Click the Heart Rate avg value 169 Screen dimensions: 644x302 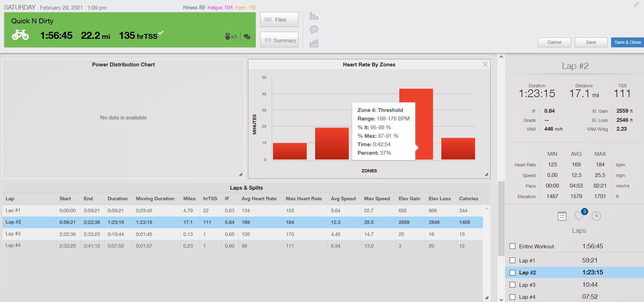click(x=576, y=165)
